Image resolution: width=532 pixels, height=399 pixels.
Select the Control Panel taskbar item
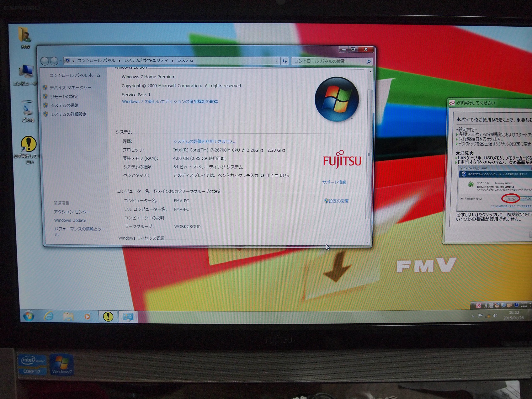[x=128, y=317]
